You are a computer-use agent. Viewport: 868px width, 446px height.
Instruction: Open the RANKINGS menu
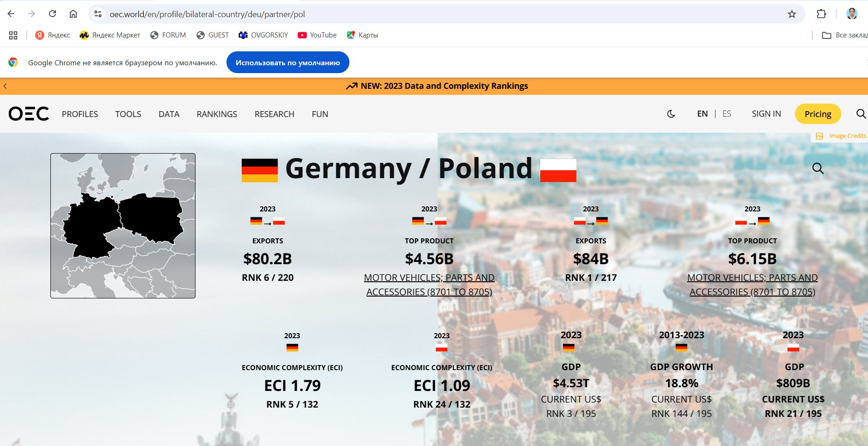click(x=217, y=114)
